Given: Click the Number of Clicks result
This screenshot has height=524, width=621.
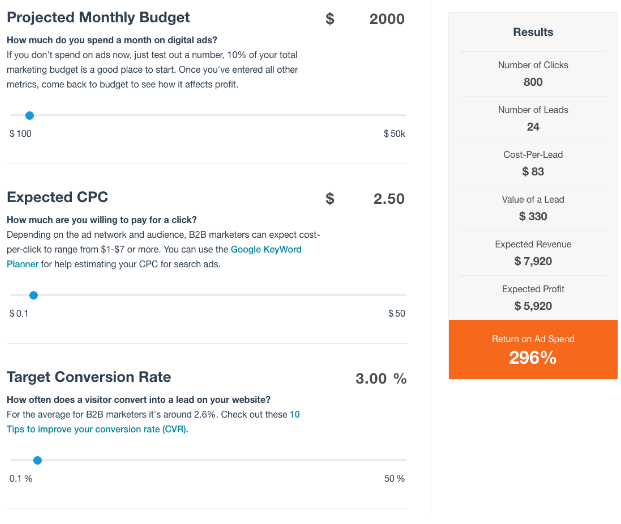Looking at the screenshot, I should tap(532, 82).
